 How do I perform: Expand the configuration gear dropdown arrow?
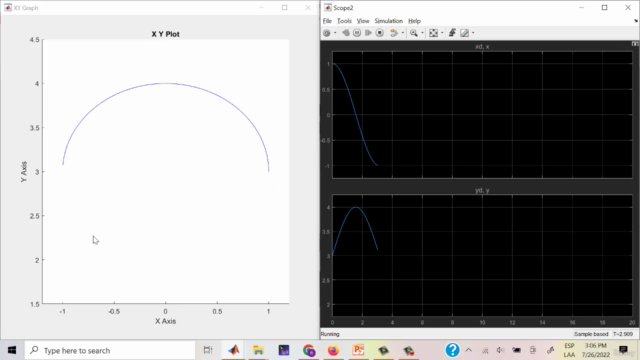pyautogui.click(x=335, y=33)
